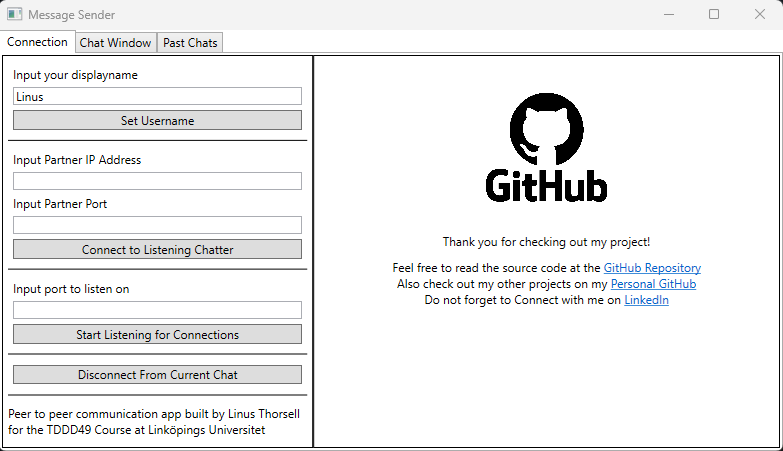Click the Message Sender app icon in title bar
Image resolution: width=783 pixels, height=451 pixels.
point(14,14)
